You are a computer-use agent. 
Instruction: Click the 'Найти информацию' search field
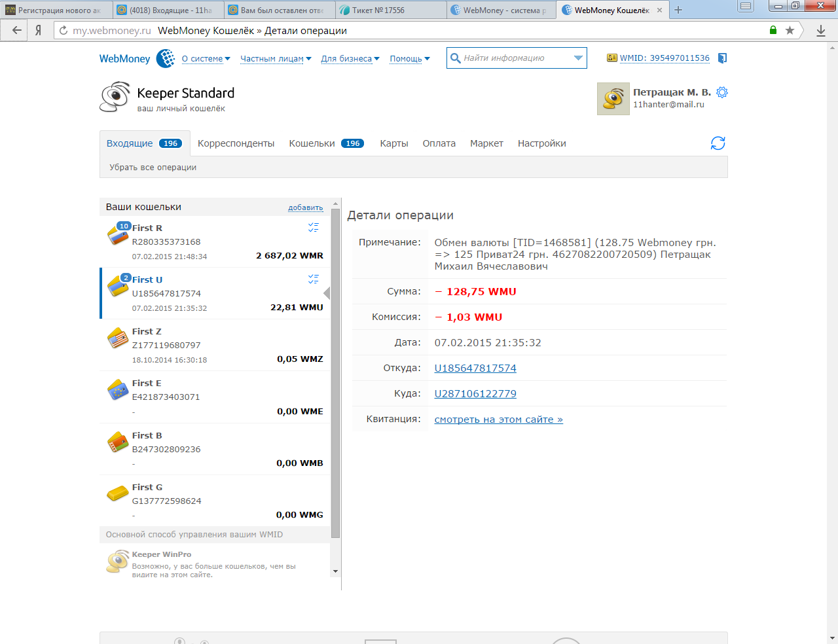pos(516,58)
